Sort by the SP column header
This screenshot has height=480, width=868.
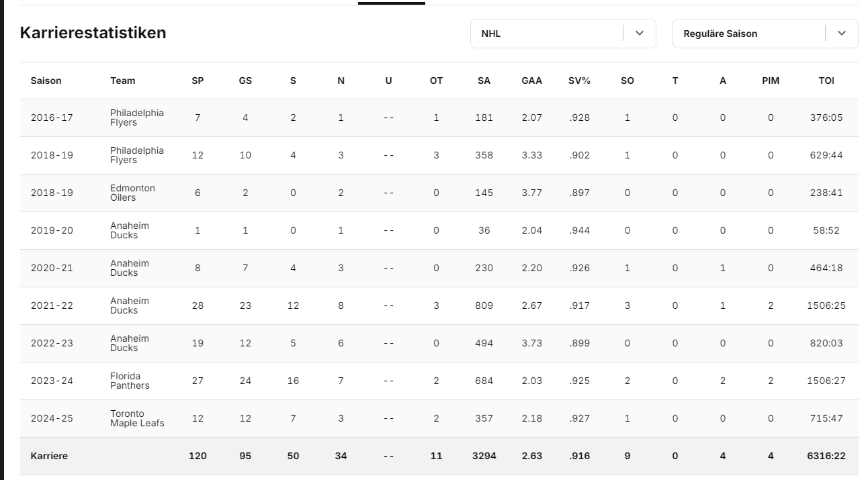pos(198,81)
